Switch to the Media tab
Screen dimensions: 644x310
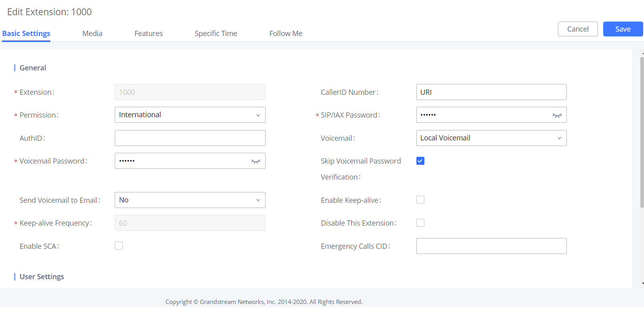point(92,34)
